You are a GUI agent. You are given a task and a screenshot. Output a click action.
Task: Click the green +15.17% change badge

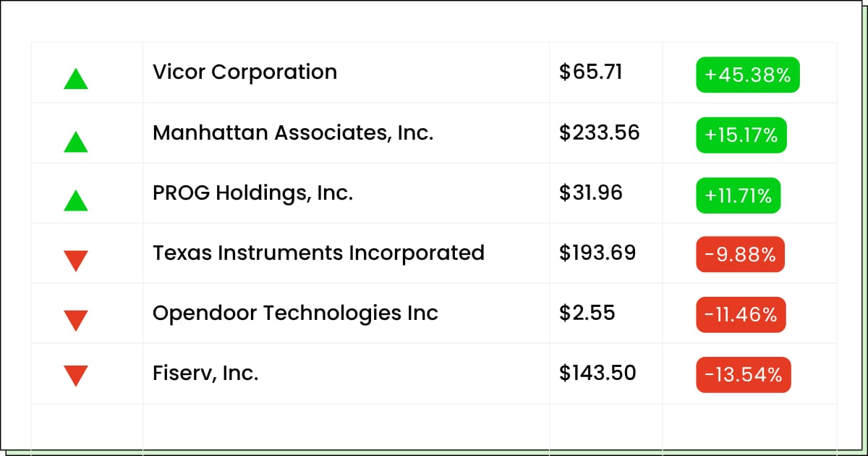741,135
